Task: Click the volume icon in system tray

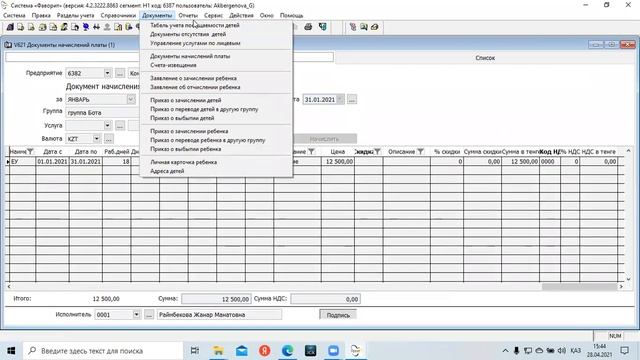Action: pyautogui.click(x=562, y=351)
